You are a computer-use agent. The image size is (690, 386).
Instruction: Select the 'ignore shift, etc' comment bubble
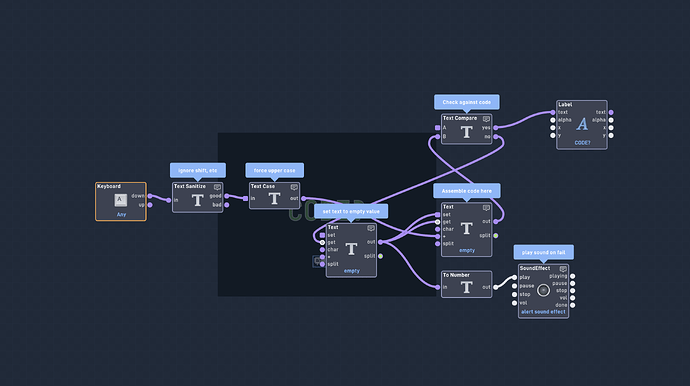click(198, 170)
